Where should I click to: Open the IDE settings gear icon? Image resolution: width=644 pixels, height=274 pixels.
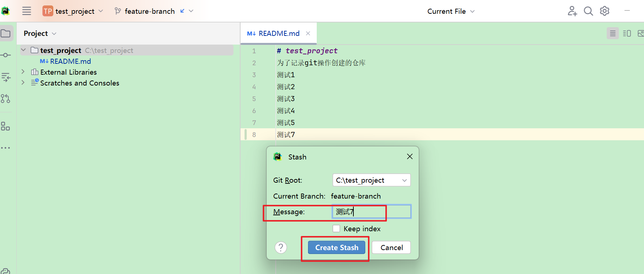pyautogui.click(x=604, y=11)
